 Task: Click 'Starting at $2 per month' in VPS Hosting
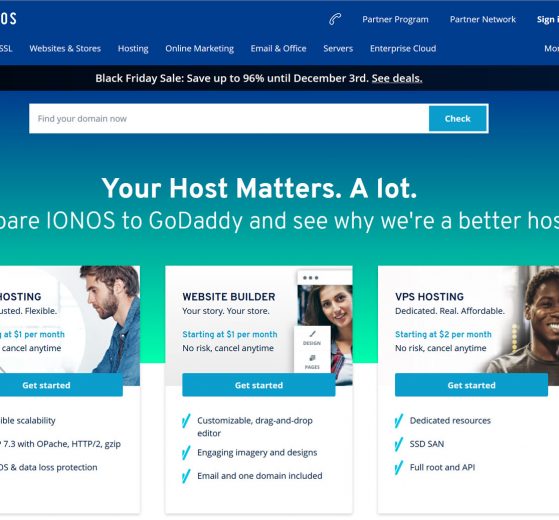443,334
